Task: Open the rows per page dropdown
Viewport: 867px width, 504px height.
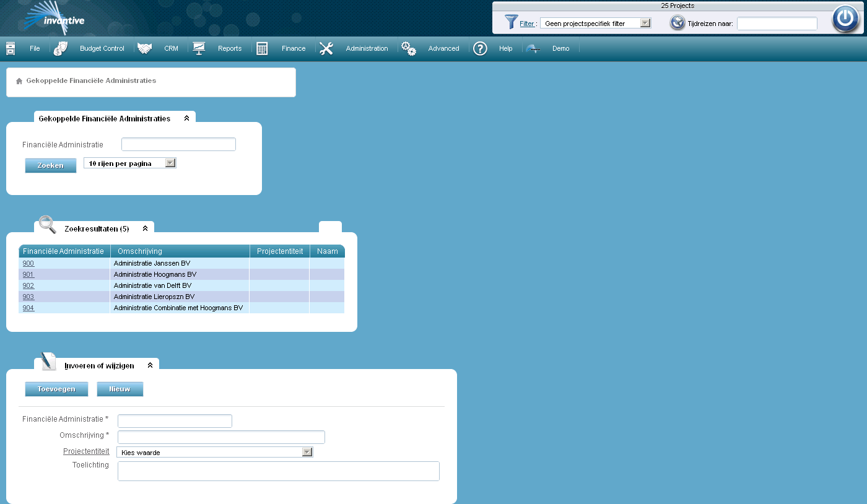Action: 130,163
